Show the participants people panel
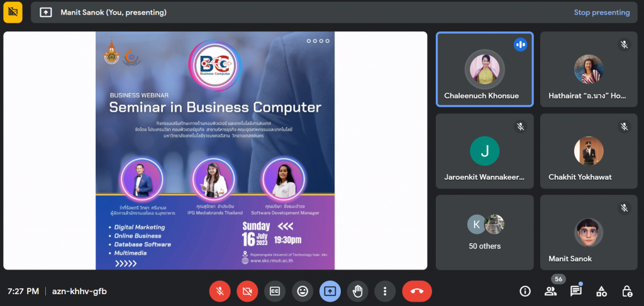The image size is (644, 306). pos(550,291)
